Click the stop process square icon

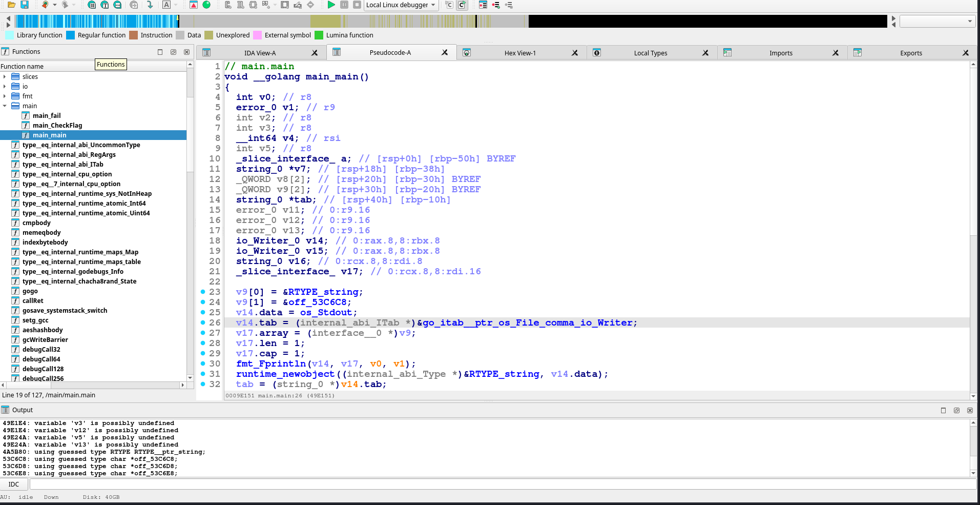[x=357, y=5]
